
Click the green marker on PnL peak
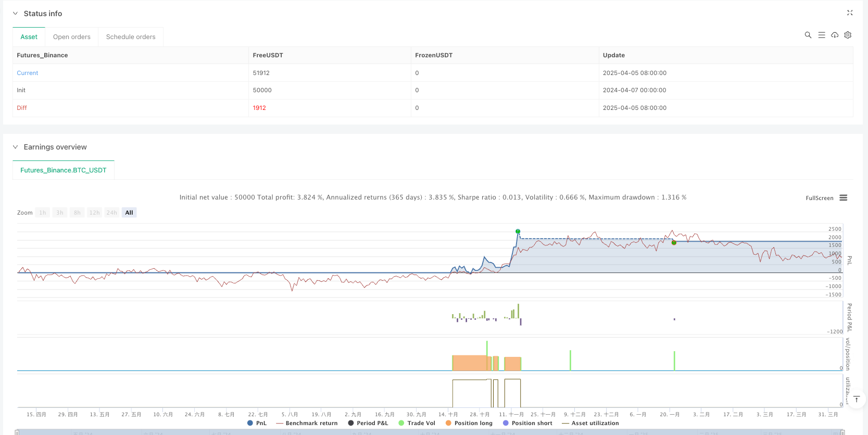[518, 231]
